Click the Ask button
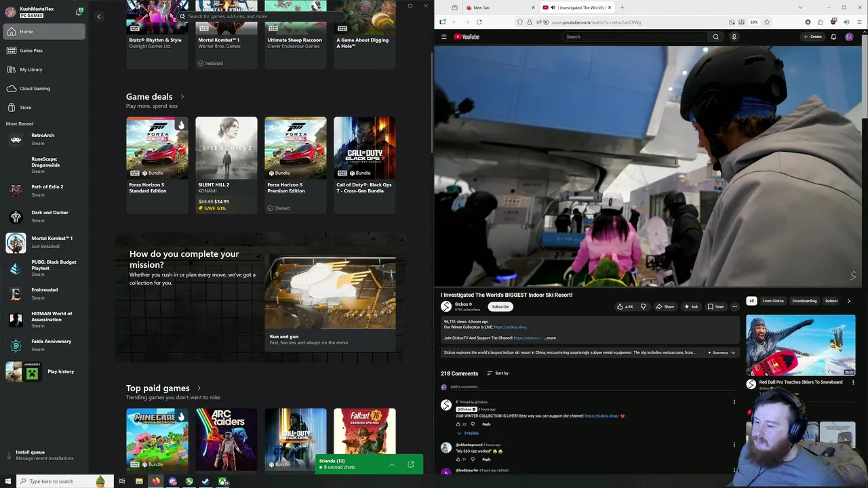 690,307
